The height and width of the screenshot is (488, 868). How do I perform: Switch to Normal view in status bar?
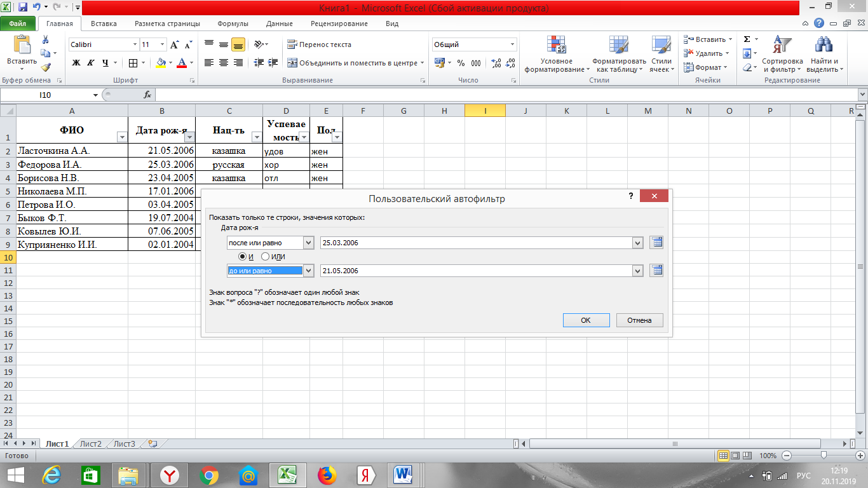[x=723, y=456]
